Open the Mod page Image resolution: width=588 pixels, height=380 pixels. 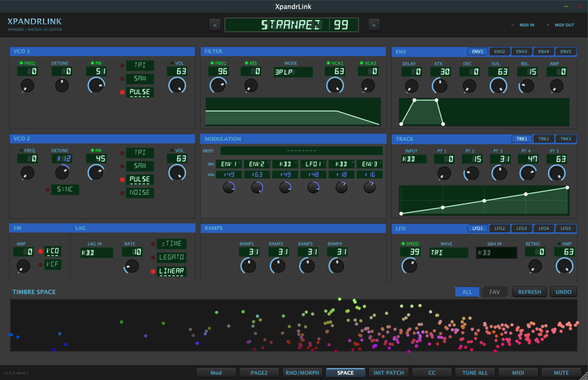pyautogui.click(x=216, y=373)
